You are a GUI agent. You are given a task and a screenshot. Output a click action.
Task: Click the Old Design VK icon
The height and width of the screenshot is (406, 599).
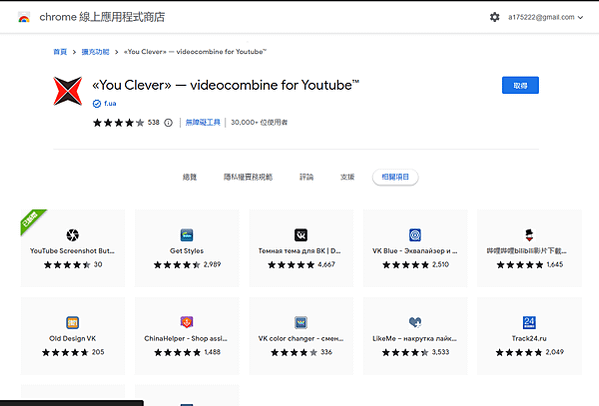(x=73, y=322)
